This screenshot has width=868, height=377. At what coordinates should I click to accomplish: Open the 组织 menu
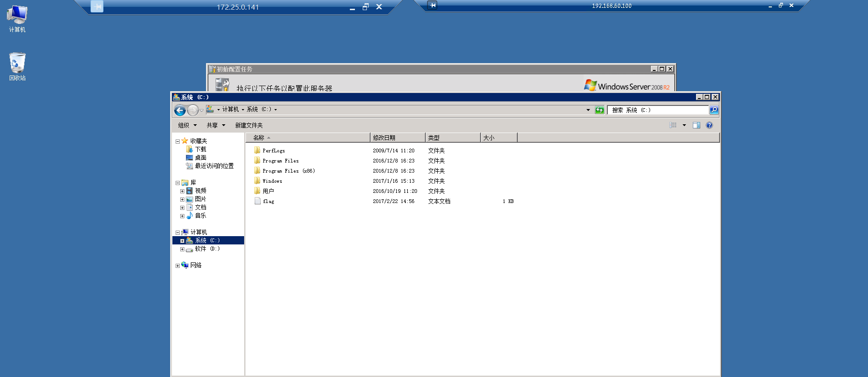click(x=187, y=125)
